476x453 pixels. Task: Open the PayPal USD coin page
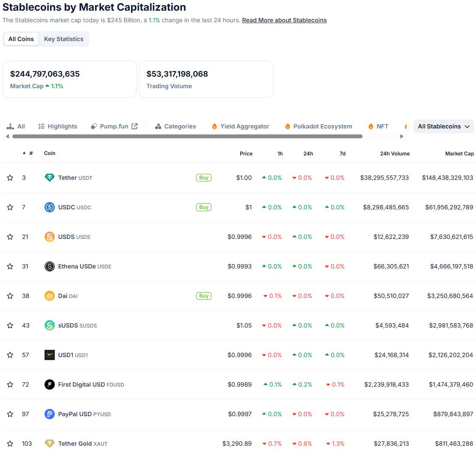84,414
